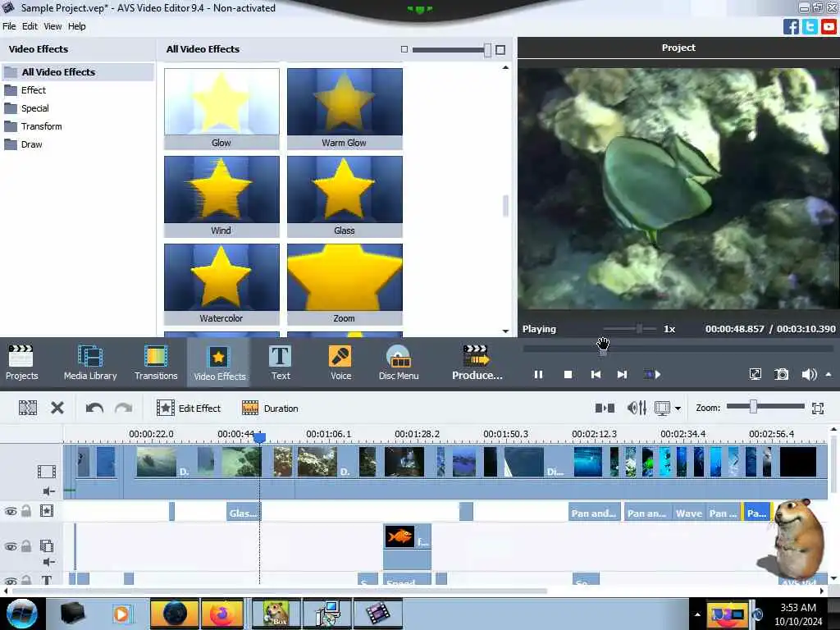Expand the volume level arrow
Image resolution: width=840 pixels, height=630 pixels.
tap(829, 374)
